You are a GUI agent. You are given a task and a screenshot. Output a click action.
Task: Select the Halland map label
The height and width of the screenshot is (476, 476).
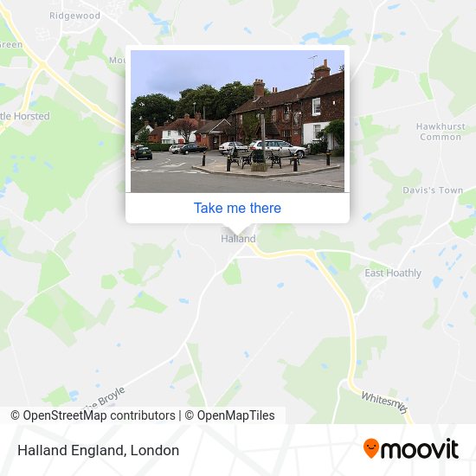click(238, 239)
